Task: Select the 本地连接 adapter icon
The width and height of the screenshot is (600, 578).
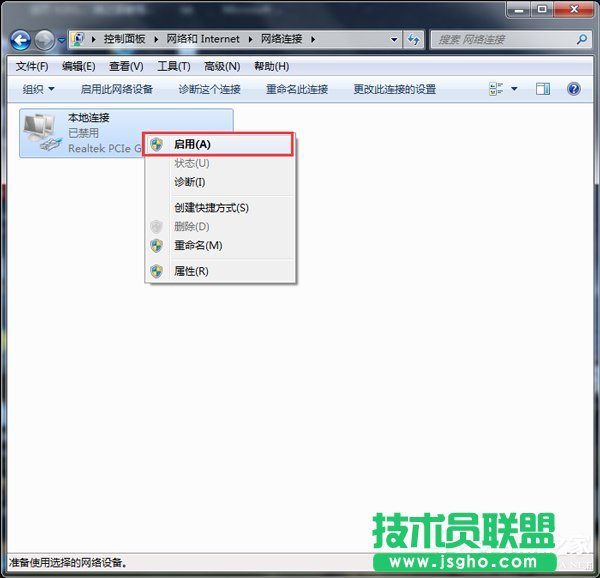Action: click(x=42, y=132)
